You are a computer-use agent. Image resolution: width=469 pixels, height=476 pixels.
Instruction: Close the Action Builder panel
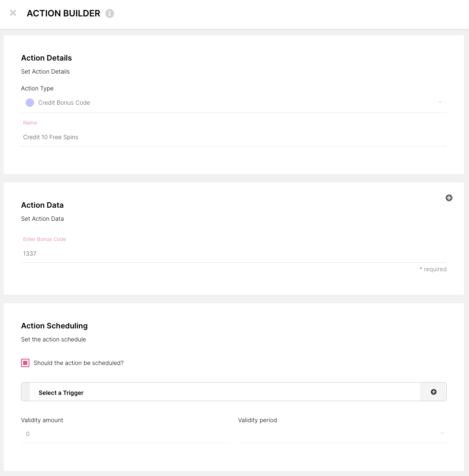[13, 13]
